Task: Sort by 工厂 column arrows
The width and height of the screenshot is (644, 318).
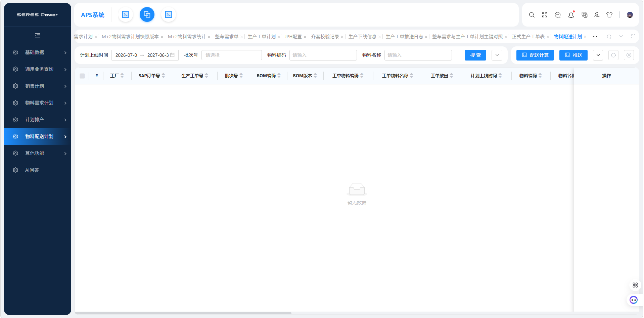Action: pyautogui.click(x=122, y=76)
